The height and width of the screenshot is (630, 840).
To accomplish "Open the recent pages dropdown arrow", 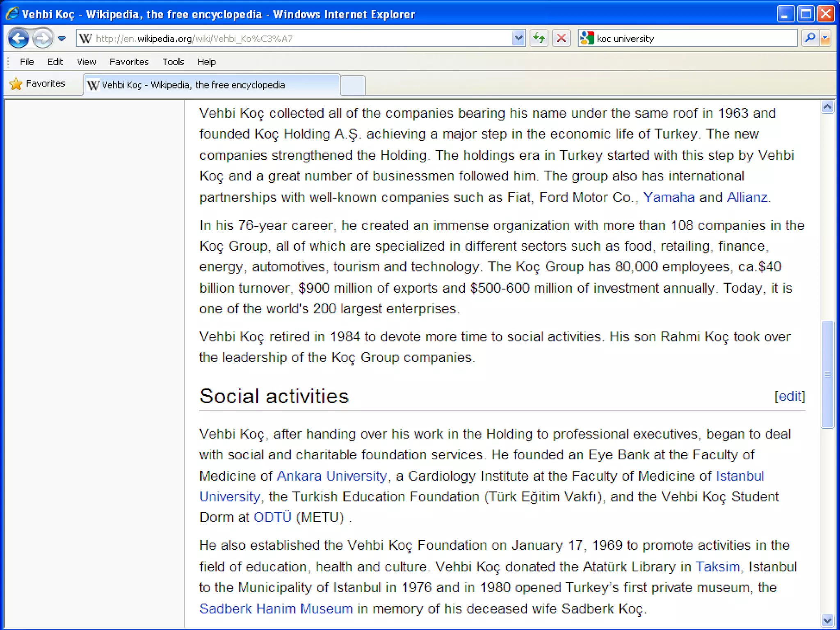I will pos(62,39).
